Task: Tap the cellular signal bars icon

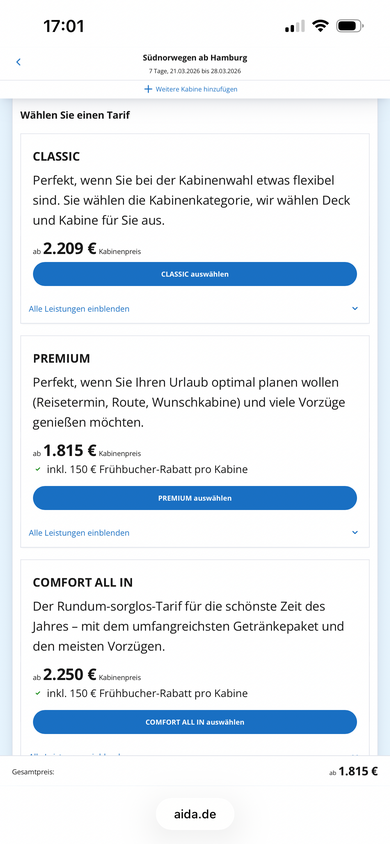Action: [x=295, y=26]
